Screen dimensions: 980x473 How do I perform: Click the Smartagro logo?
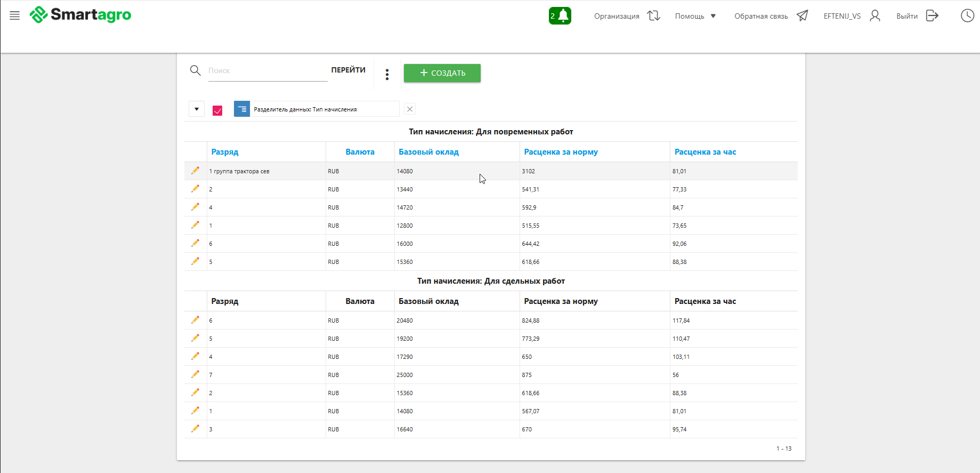click(x=80, y=15)
